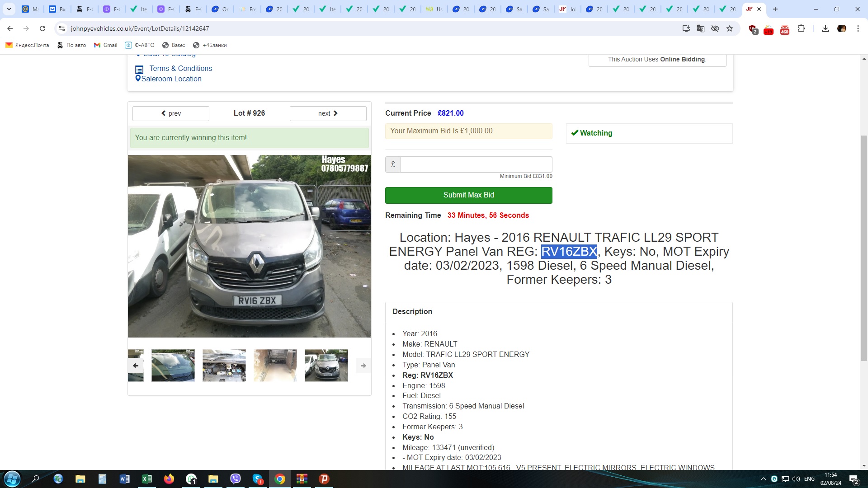Move the thumbnail gallery right with arrow

click(363, 366)
